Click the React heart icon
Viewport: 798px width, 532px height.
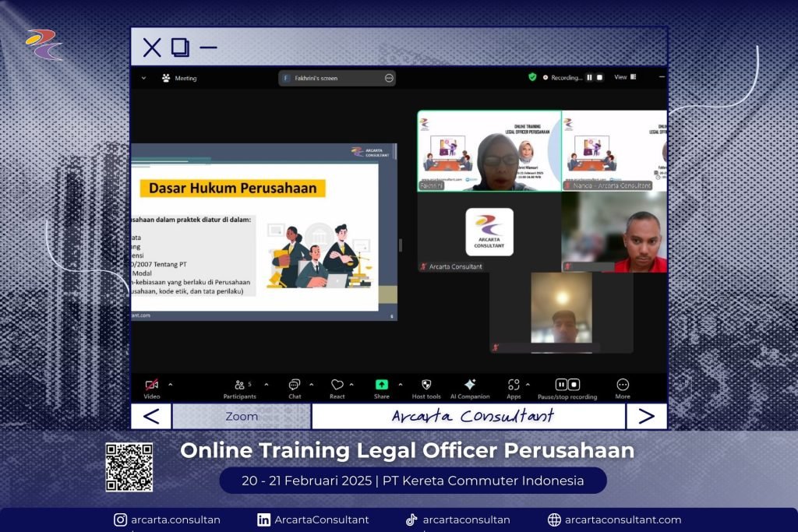[337, 385]
